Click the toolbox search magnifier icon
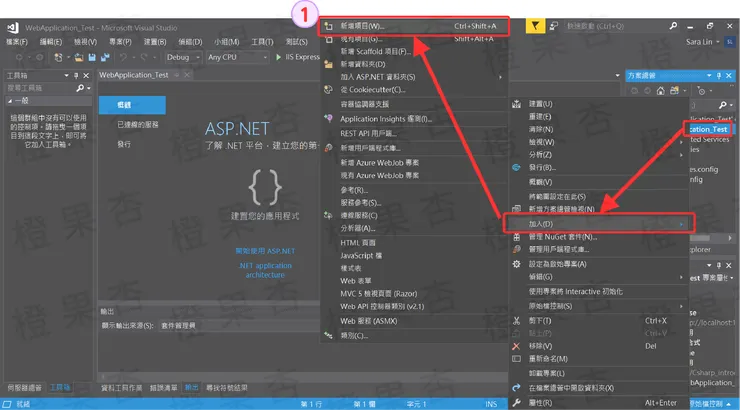This screenshot has width=740, height=410. coord(80,88)
